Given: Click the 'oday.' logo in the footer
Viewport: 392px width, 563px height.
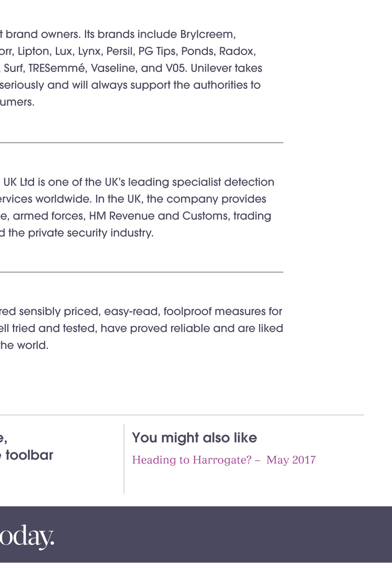Looking at the screenshot, I should click(27, 537).
